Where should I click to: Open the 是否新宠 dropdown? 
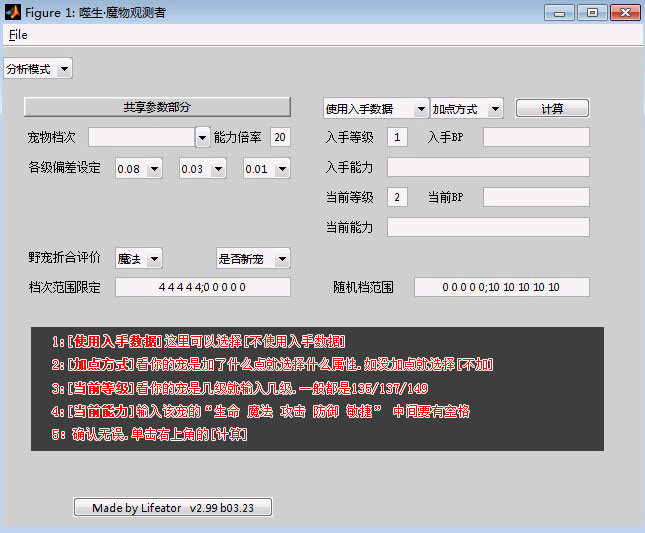(x=253, y=259)
